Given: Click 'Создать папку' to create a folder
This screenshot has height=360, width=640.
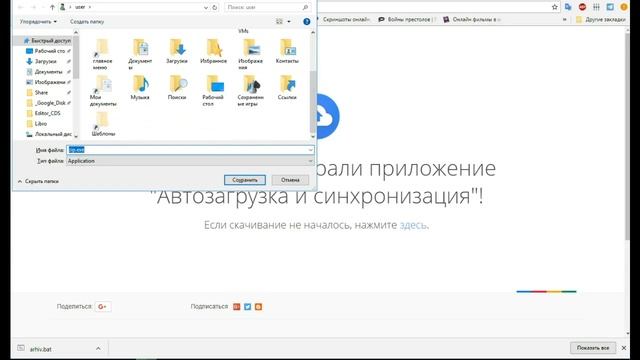Looking at the screenshot, I should pos(87,22).
